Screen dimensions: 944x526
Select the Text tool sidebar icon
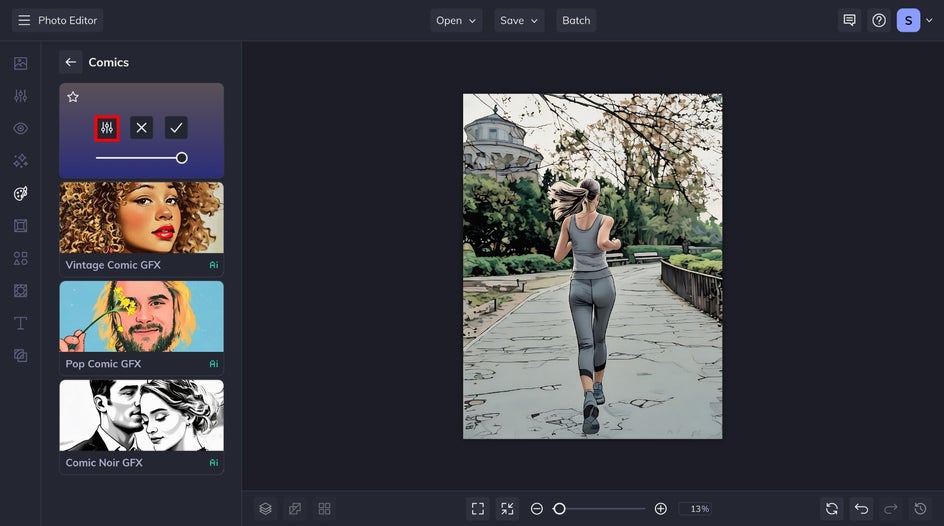[x=20, y=323]
